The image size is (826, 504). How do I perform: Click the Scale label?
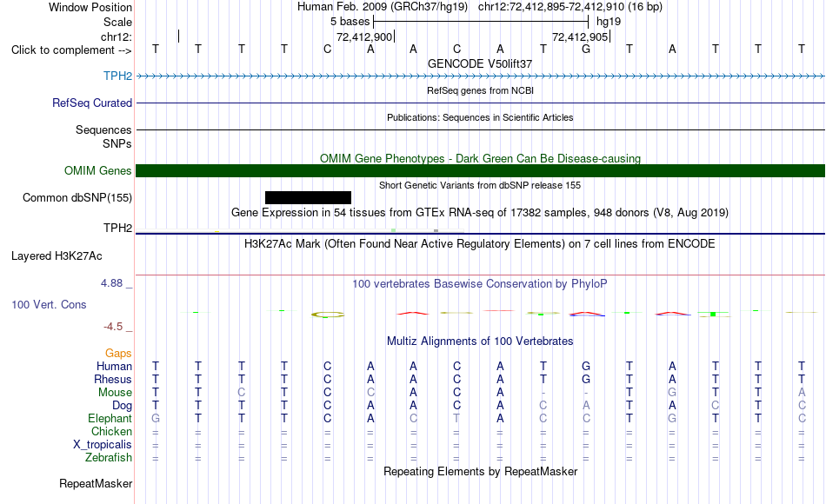point(117,22)
